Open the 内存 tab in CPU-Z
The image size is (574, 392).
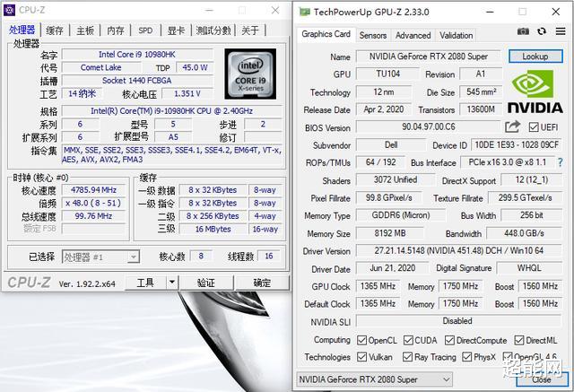pos(116,30)
